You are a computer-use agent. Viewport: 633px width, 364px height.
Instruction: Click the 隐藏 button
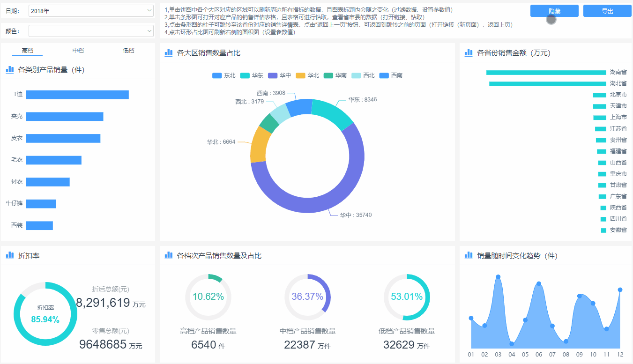pos(554,10)
